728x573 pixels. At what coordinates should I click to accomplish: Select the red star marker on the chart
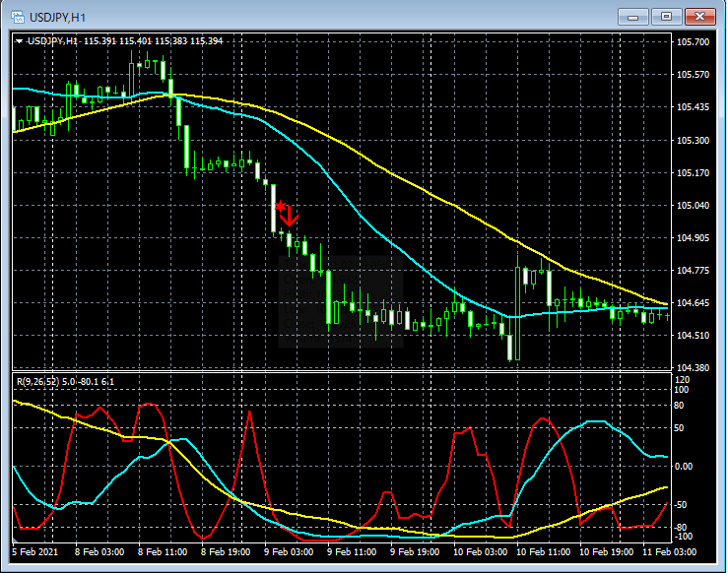click(280, 206)
